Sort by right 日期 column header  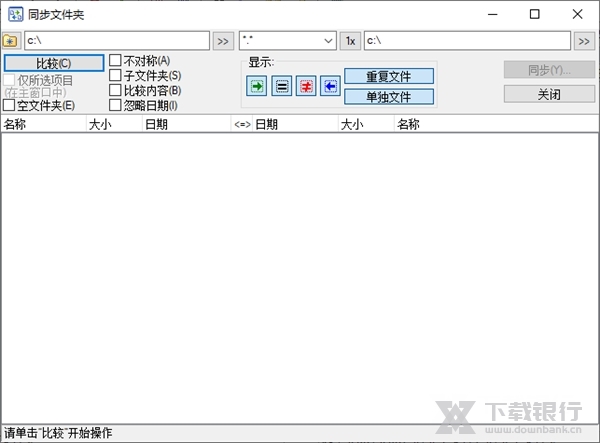tap(295, 124)
